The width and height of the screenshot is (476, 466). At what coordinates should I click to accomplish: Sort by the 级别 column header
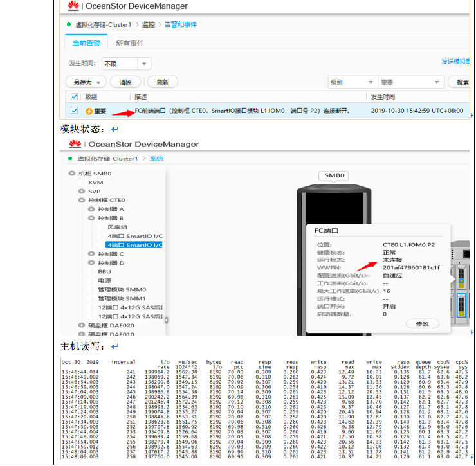[91, 97]
